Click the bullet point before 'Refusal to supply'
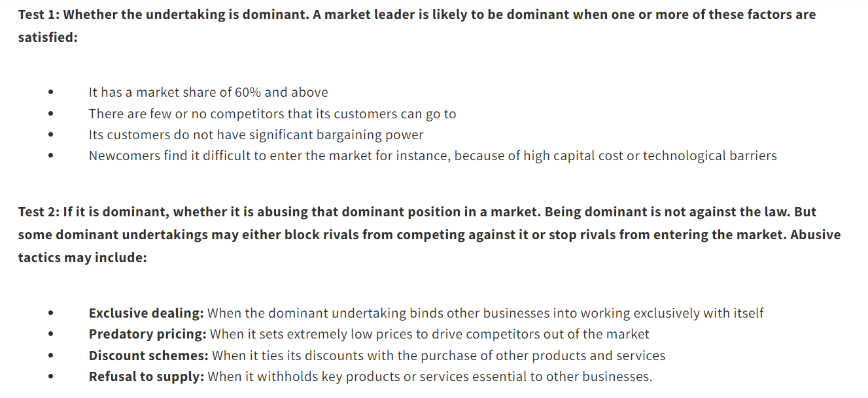Viewport: 868px width, 398px height. (x=51, y=377)
